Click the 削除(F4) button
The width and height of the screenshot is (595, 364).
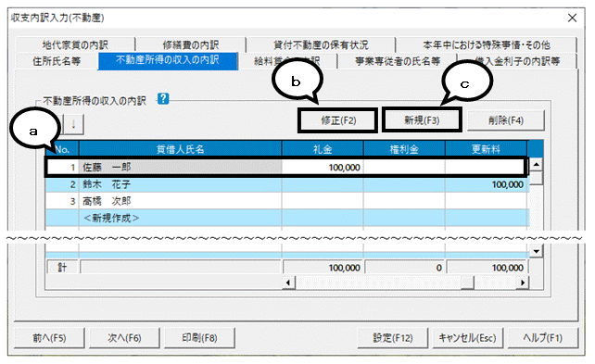click(506, 120)
